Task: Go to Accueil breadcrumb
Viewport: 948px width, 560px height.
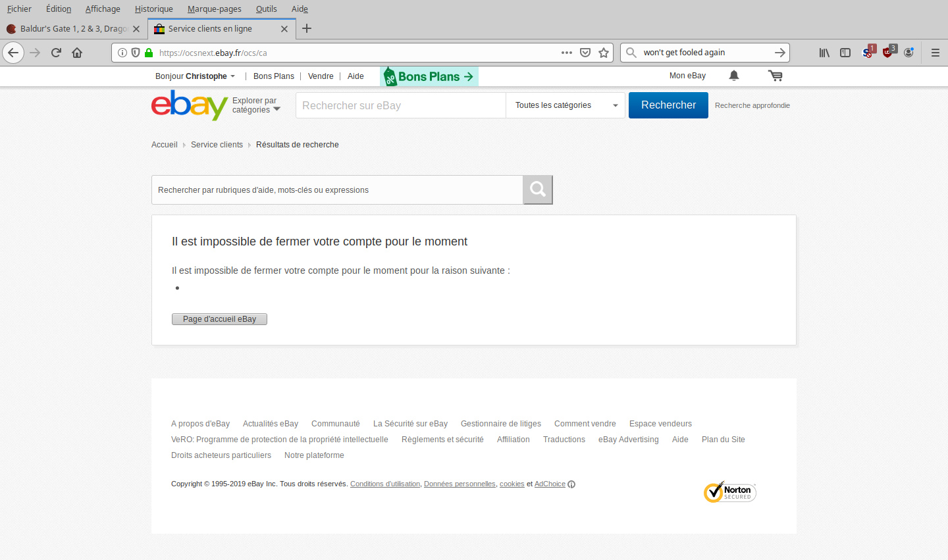Action: [165, 145]
